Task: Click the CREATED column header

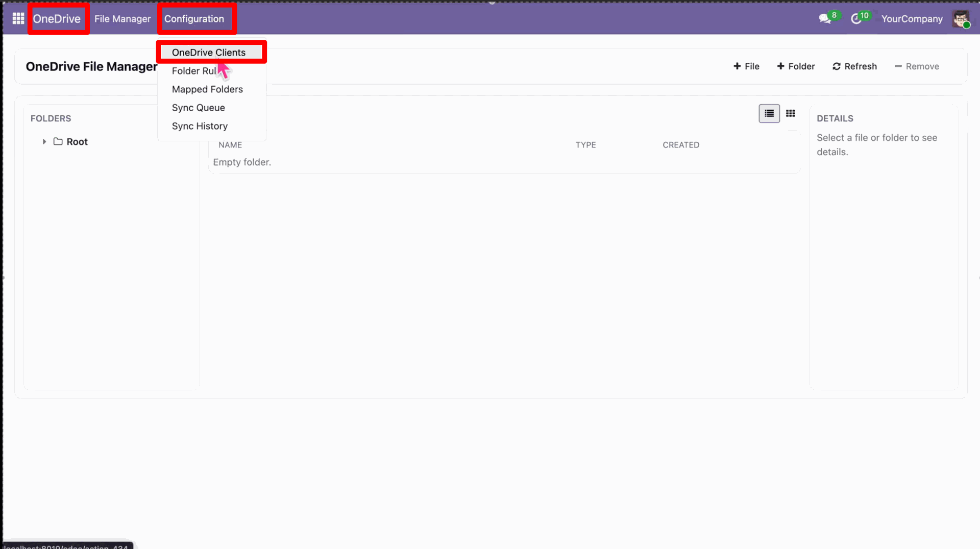Action: click(x=681, y=145)
